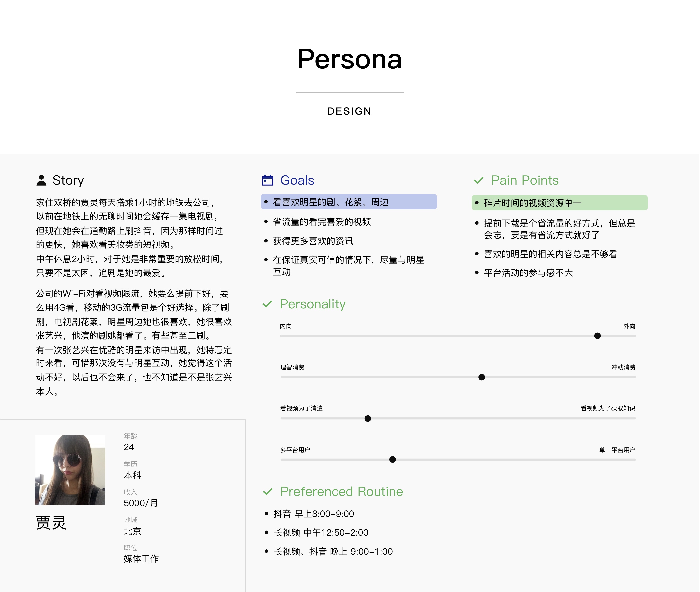Click the goal 省流量的看完喜爱的视频

[322, 222]
